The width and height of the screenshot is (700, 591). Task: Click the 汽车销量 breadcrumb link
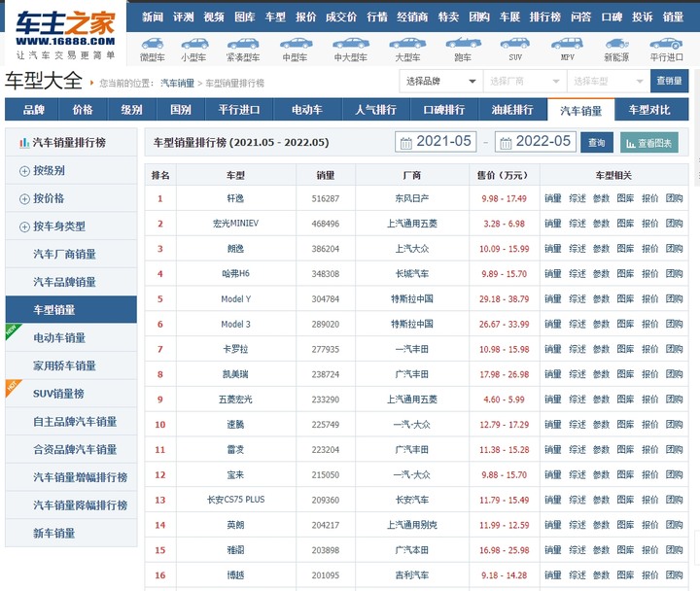pos(177,83)
